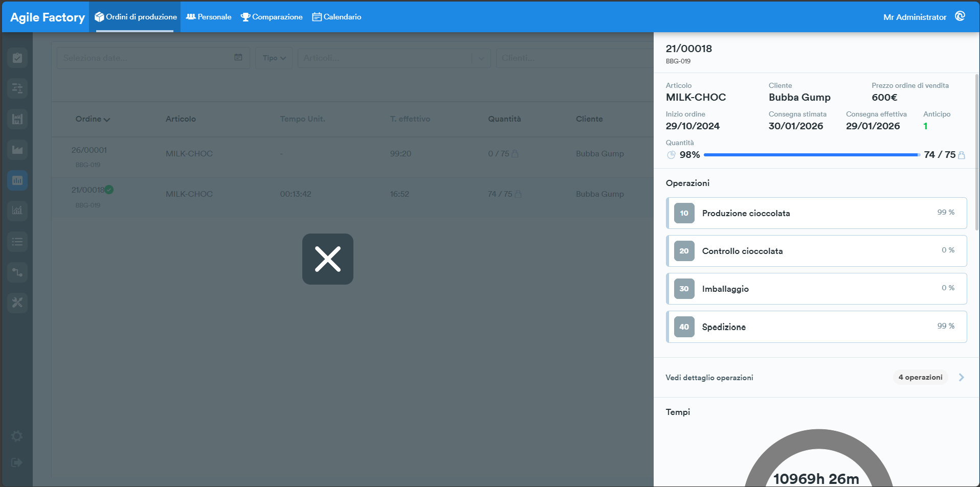
Task: Click the lock icon beside 74 / 75 in panel
Action: click(x=962, y=155)
